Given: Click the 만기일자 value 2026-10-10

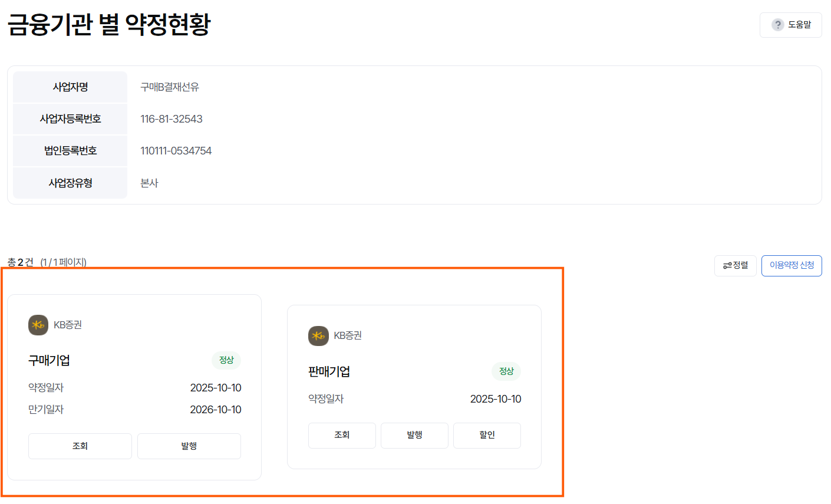Looking at the screenshot, I should click(216, 410).
